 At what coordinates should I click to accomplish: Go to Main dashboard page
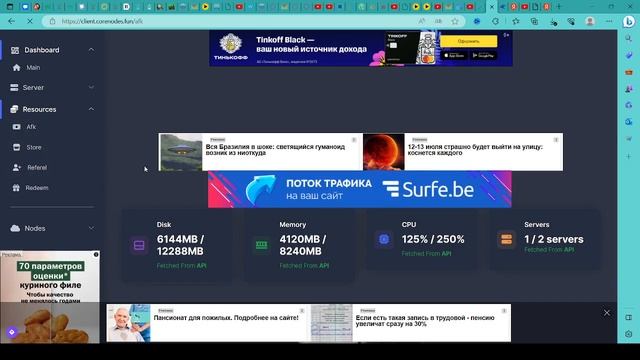33,68
